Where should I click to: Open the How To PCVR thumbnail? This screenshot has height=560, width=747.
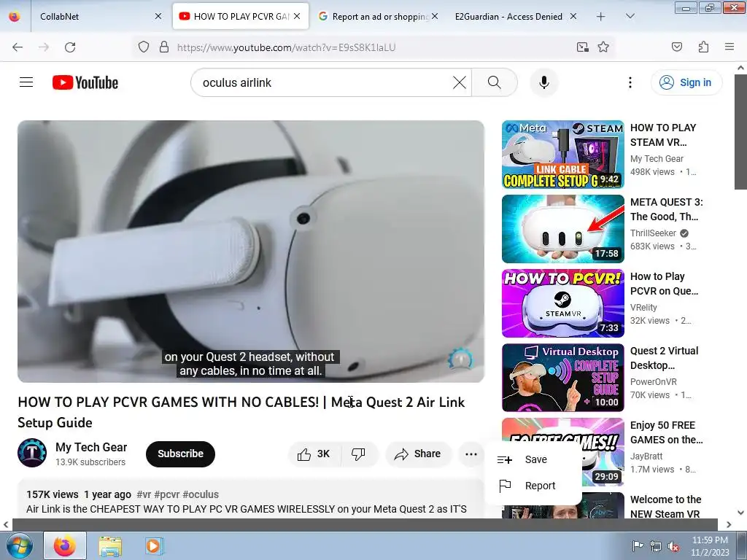[562, 303]
